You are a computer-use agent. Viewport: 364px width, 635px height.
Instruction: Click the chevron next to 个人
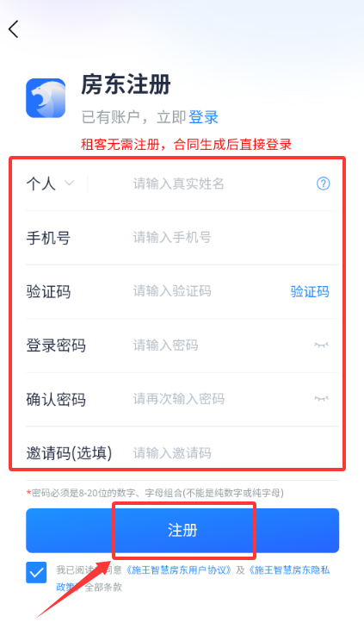pyautogui.click(x=70, y=183)
